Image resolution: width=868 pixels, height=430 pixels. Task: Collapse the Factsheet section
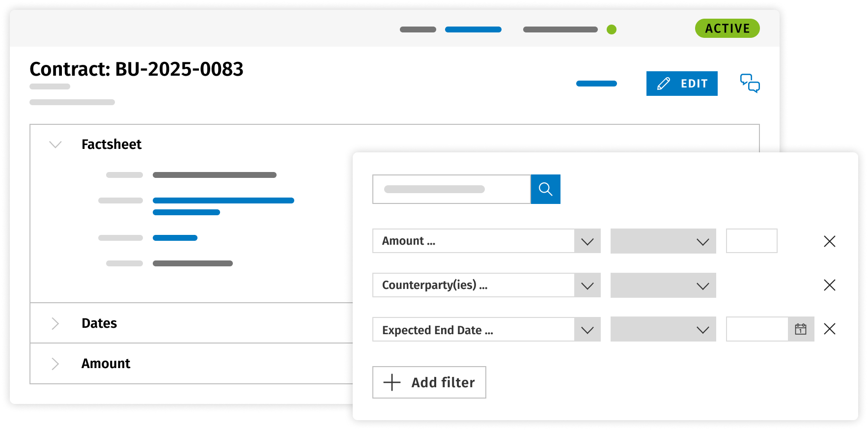point(56,144)
